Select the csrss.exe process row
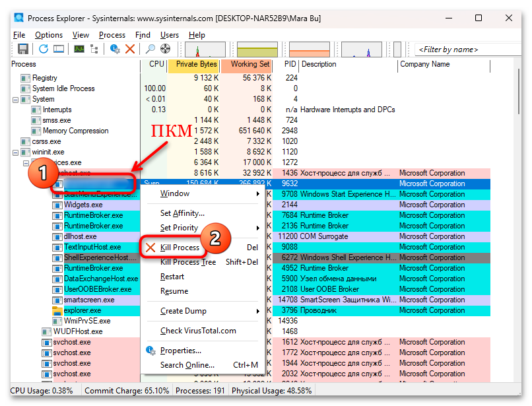Image resolution: width=532 pixels, height=406 pixels. point(250,141)
